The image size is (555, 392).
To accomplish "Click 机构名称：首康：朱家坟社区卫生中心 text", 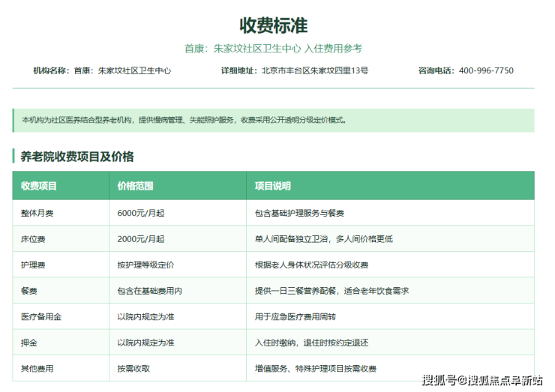I will [102, 70].
